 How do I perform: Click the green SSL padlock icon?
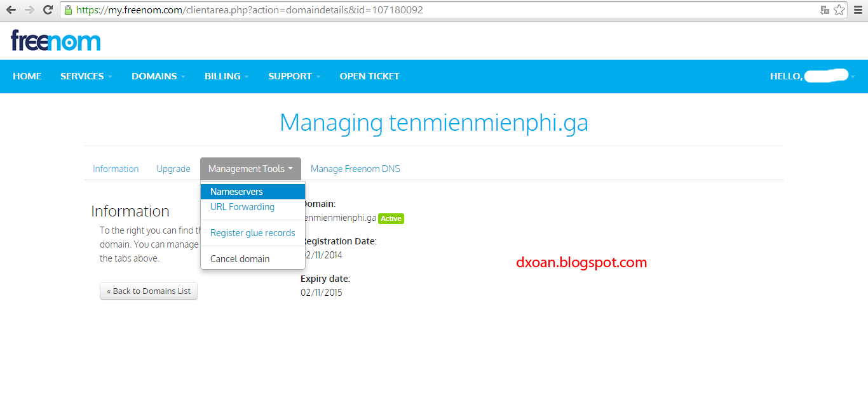(x=69, y=10)
